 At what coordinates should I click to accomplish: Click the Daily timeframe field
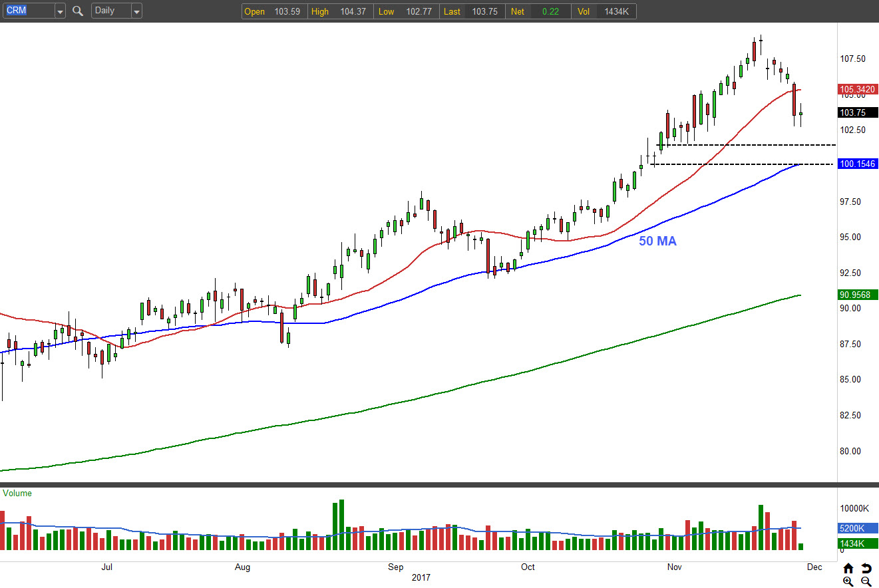click(110, 11)
